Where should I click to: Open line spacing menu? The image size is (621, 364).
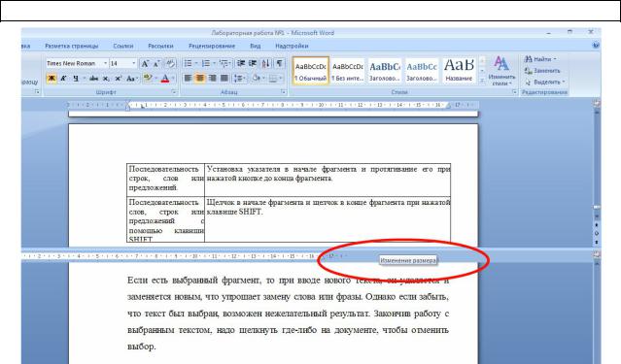point(239,79)
